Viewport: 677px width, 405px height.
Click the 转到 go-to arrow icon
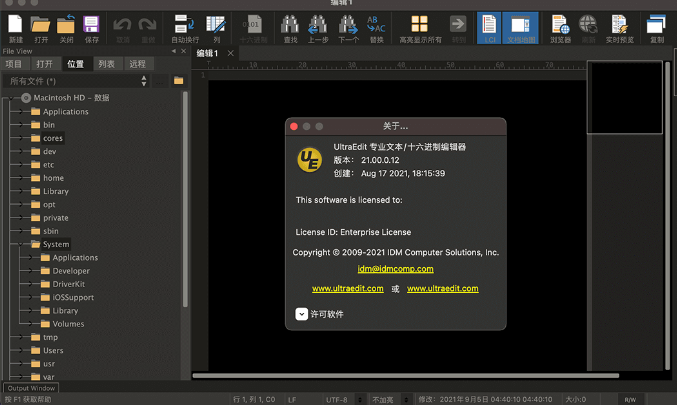[x=458, y=24]
